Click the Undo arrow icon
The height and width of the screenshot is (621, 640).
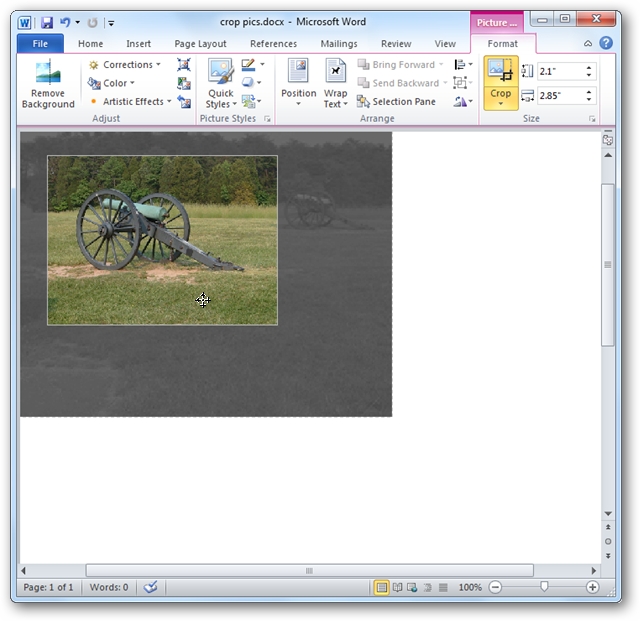tap(65, 22)
